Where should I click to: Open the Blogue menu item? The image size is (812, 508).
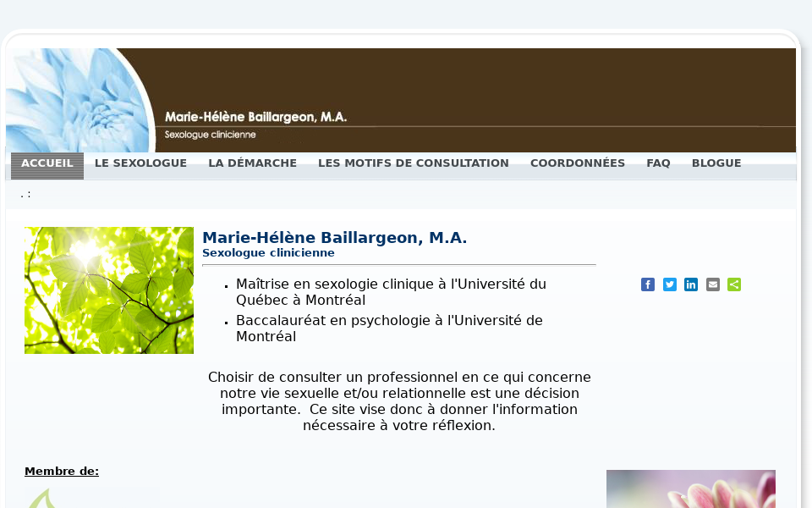click(716, 163)
